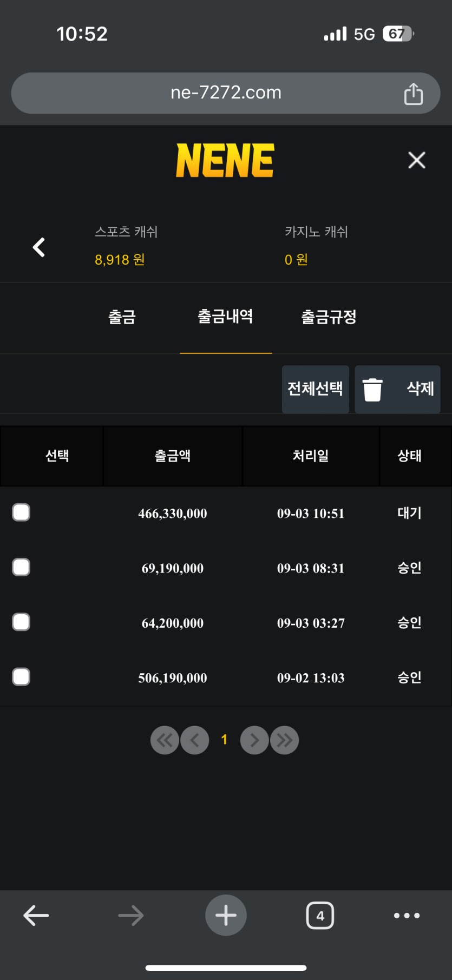Open the browser three-dot more menu

(x=407, y=916)
